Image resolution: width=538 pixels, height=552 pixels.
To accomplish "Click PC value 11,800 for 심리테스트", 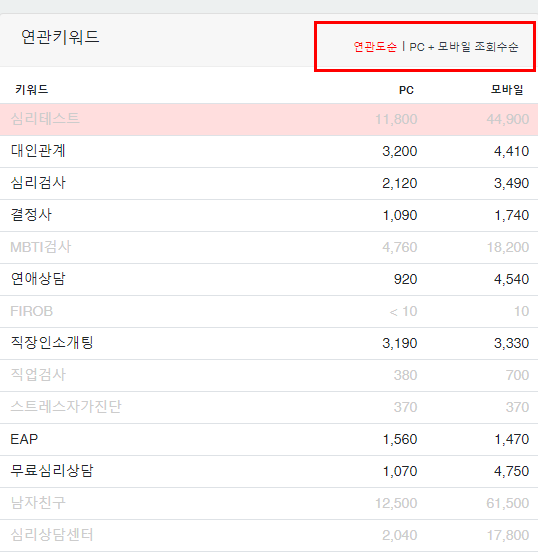I will [x=396, y=119].
